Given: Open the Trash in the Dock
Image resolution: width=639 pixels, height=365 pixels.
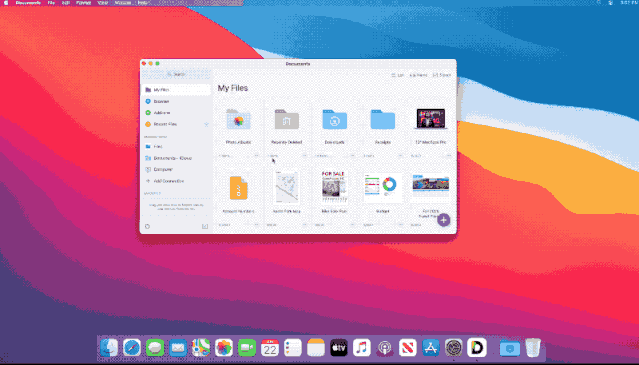Looking at the screenshot, I should pos(533,348).
